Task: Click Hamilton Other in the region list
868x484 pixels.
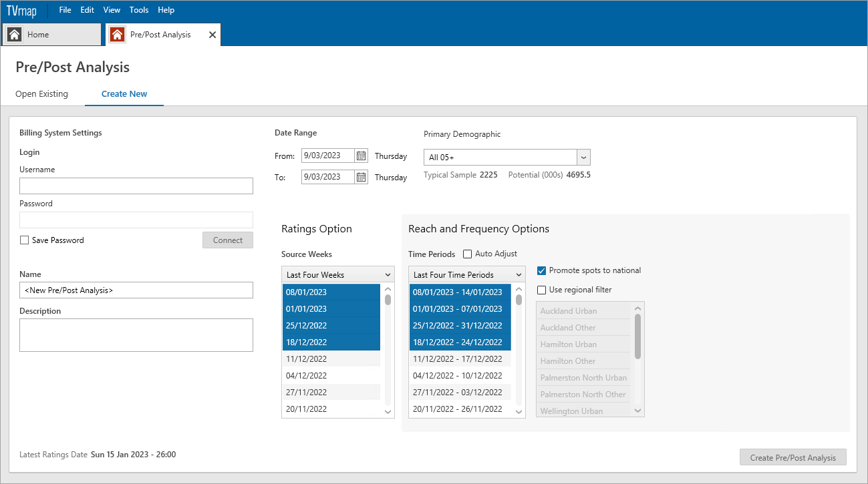Action: click(583, 361)
